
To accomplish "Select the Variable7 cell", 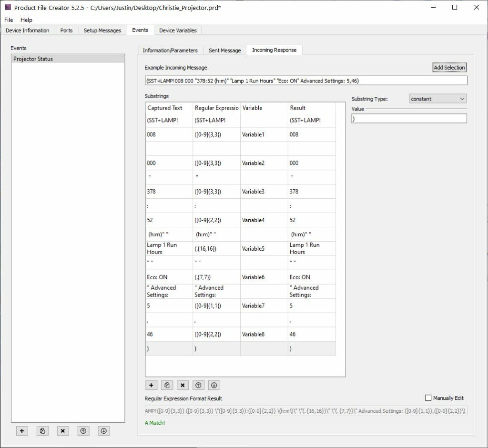I will pyautogui.click(x=264, y=305).
